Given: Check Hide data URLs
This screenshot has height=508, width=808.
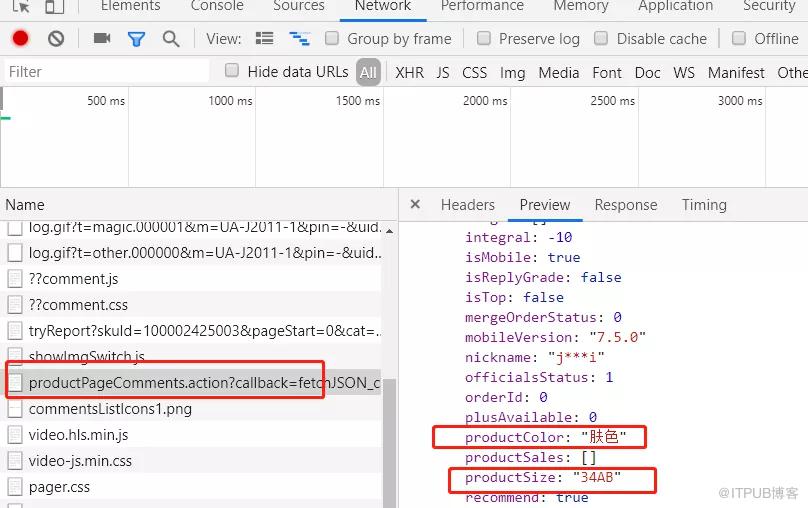Looking at the screenshot, I should tap(232, 71).
